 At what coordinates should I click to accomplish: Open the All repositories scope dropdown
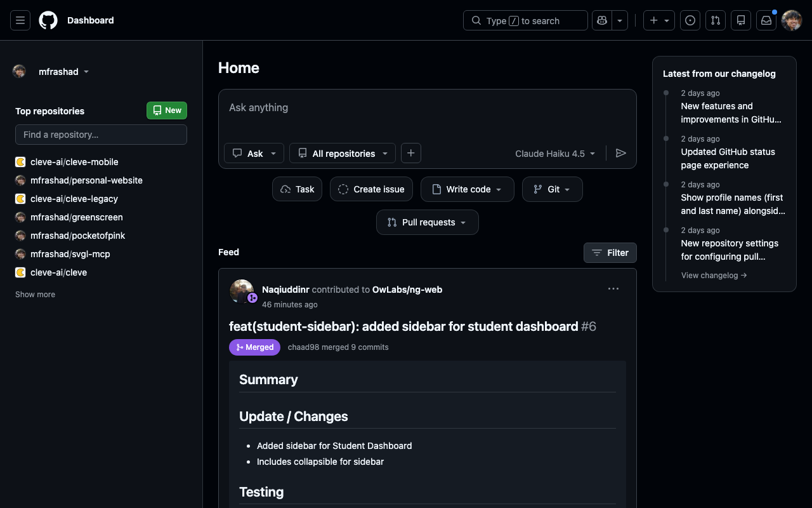(x=342, y=153)
